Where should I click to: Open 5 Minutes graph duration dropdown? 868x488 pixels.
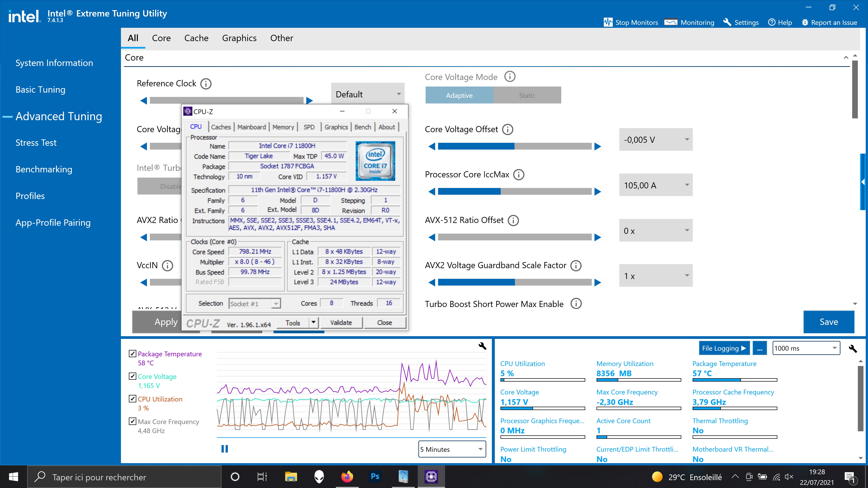click(x=452, y=449)
